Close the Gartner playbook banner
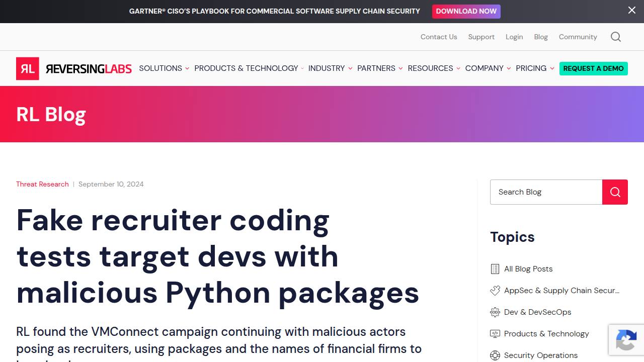Screen dimensions: 644x362 pos(632,10)
